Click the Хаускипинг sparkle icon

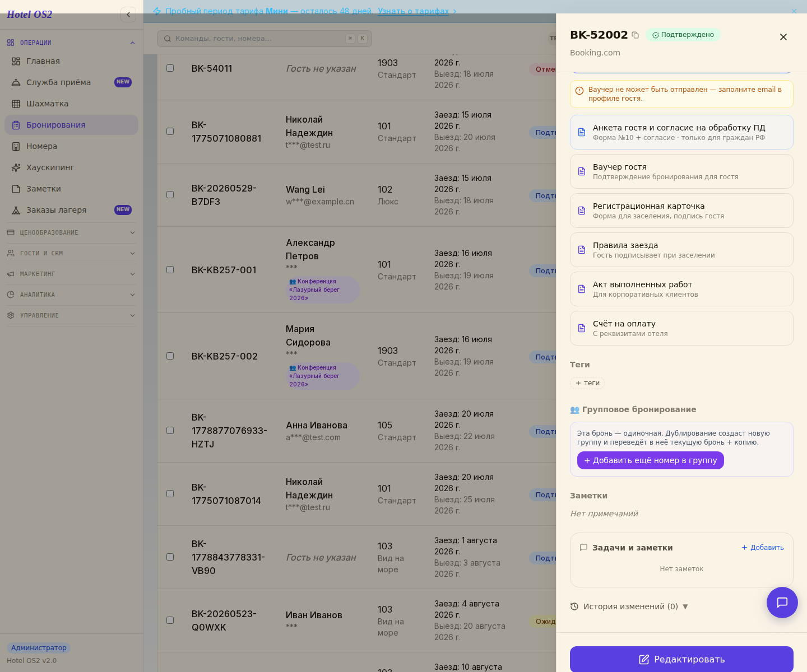[x=16, y=167]
